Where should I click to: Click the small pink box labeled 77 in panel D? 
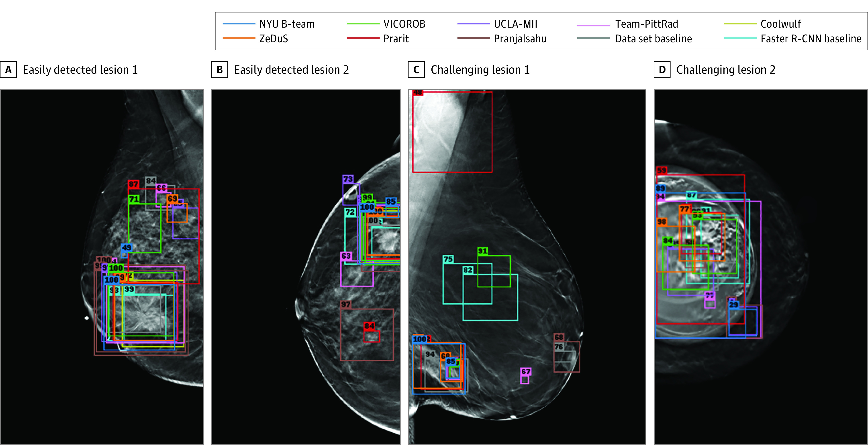pos(710,304)
